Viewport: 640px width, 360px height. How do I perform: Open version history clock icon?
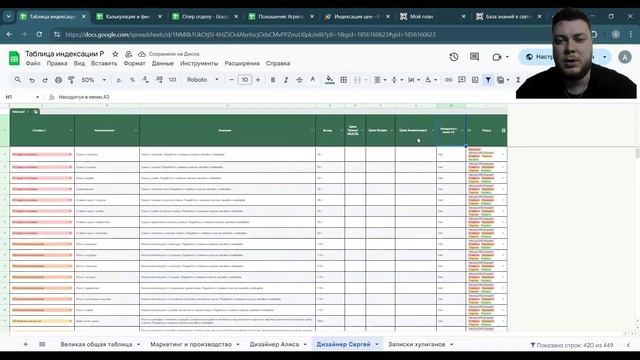tap(454, 57)
